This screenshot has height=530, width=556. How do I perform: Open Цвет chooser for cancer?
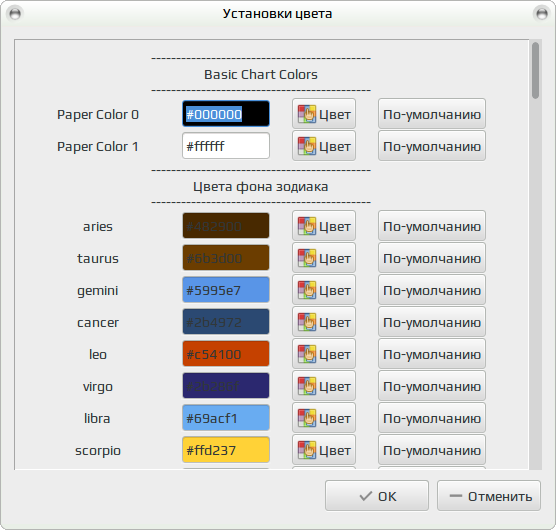(324, 322)
